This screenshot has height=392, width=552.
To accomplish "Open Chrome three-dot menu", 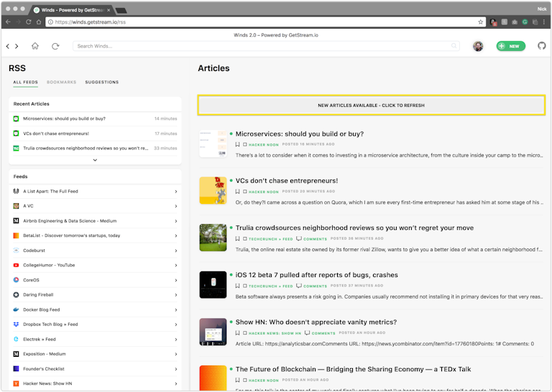I will pyautogui.click(x=544, y=22).
